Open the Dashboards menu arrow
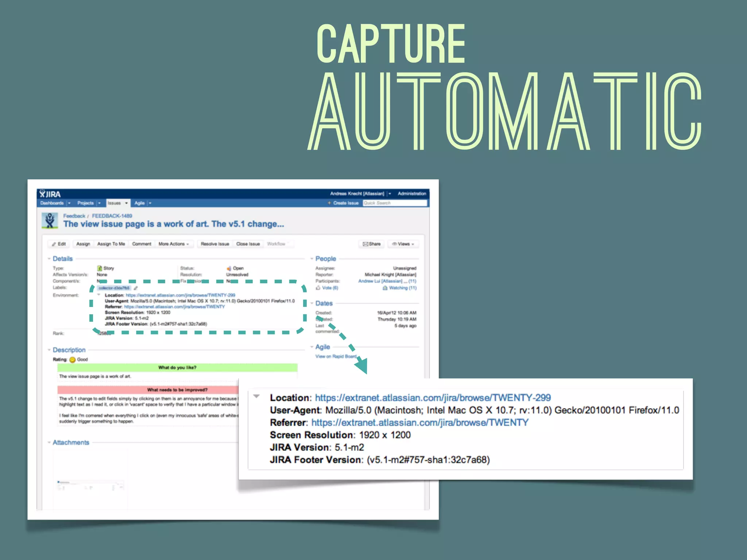Image resolution: width=747 pixels, height=560 pixels. coord(69,203)
